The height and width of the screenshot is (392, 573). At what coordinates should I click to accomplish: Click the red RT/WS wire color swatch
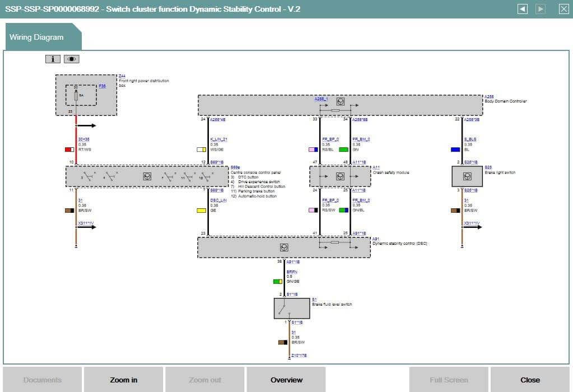point(69,150)
